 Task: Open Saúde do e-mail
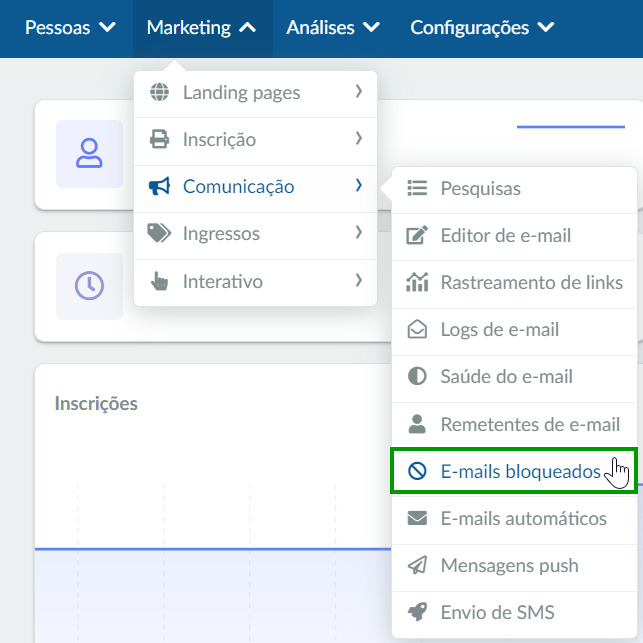(514, 379)
